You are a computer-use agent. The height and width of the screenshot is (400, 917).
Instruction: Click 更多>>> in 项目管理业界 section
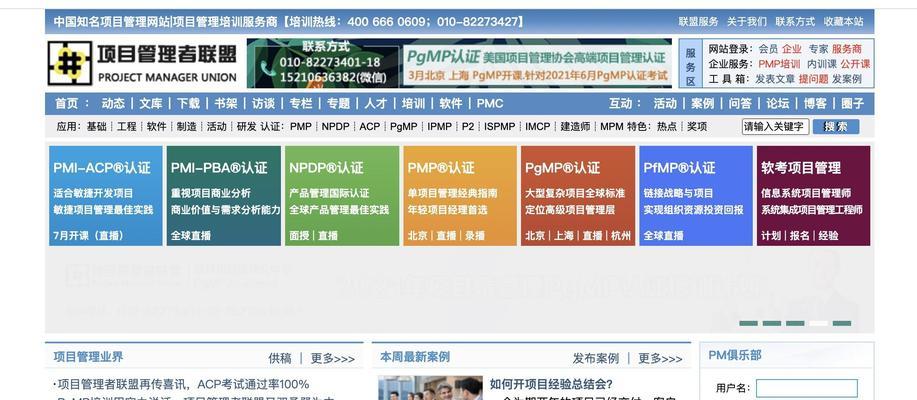point(333,358)
